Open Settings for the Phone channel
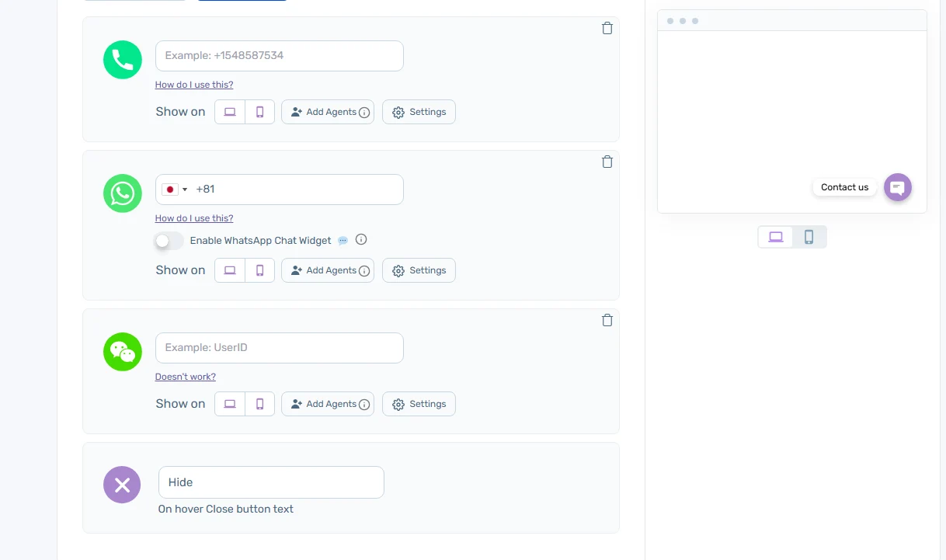The height and width of the screenshot is (560, 946). (419, 112)
